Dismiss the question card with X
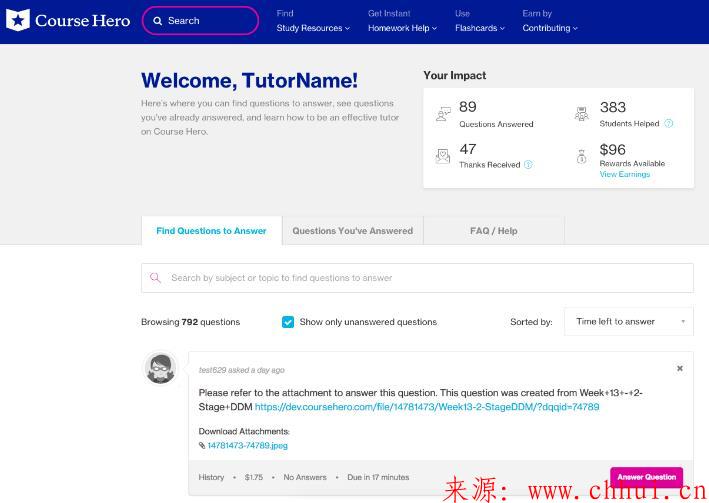Screen dimensions: 709x503 click(680, 369)
